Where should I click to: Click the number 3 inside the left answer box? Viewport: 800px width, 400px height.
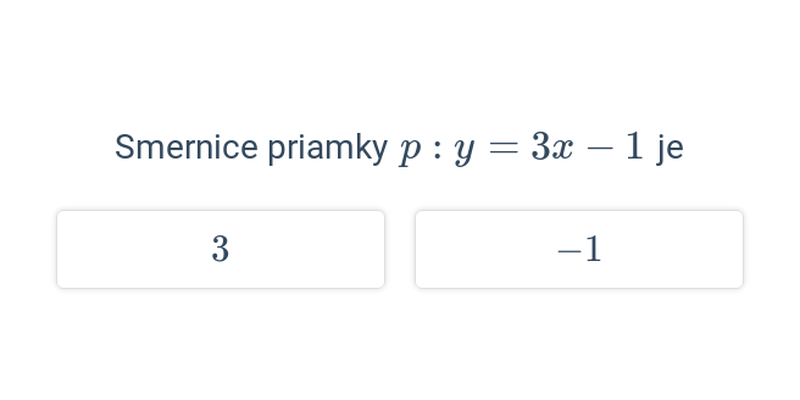point(220,249)
